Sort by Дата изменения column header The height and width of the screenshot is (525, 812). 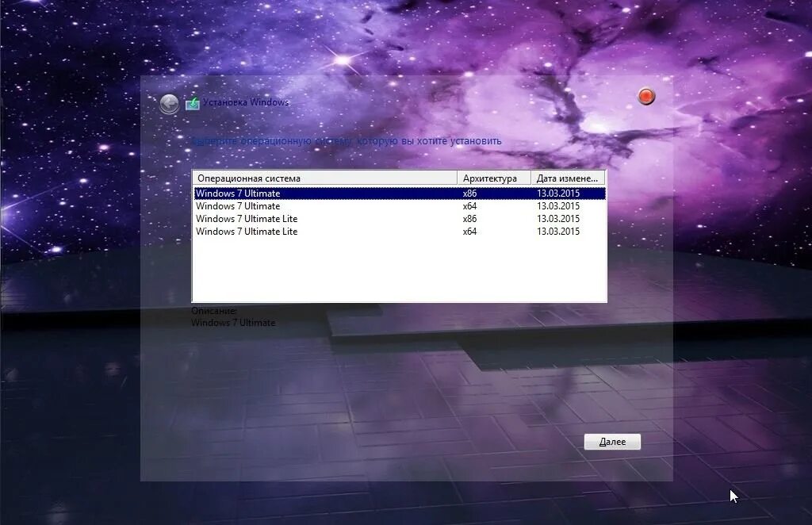[x=568, y=178]
